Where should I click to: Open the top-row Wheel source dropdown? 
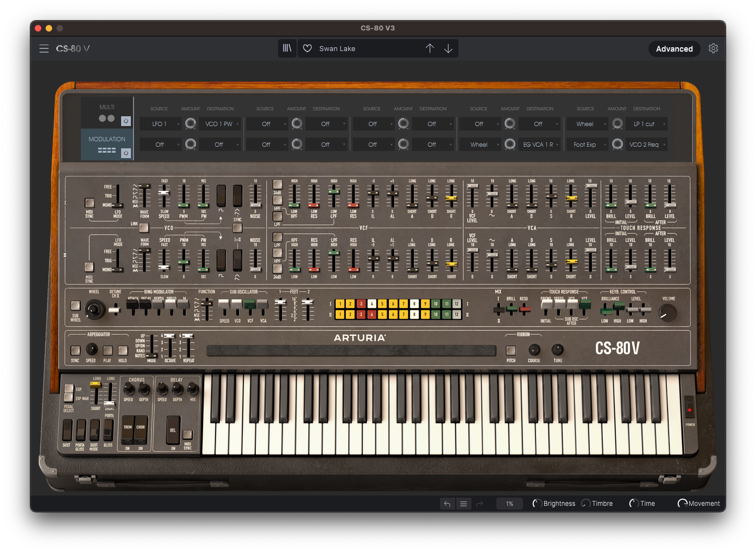point(588,124)
